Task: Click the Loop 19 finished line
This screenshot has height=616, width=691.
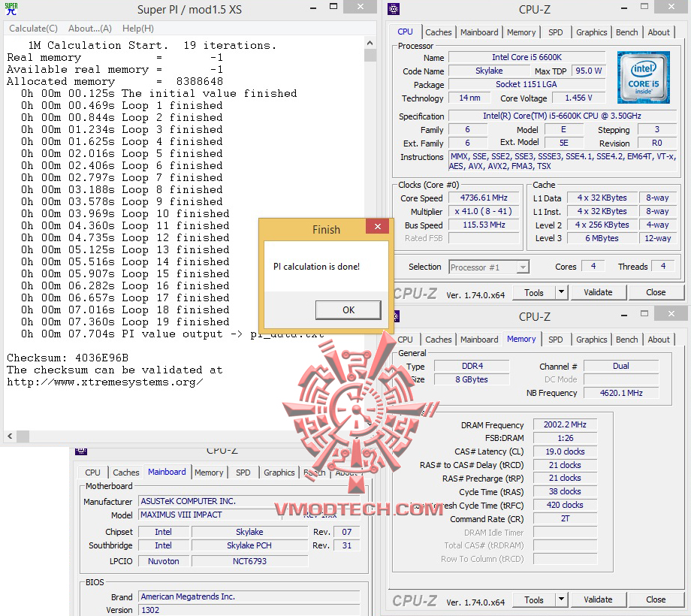Action: coord(125,322)
